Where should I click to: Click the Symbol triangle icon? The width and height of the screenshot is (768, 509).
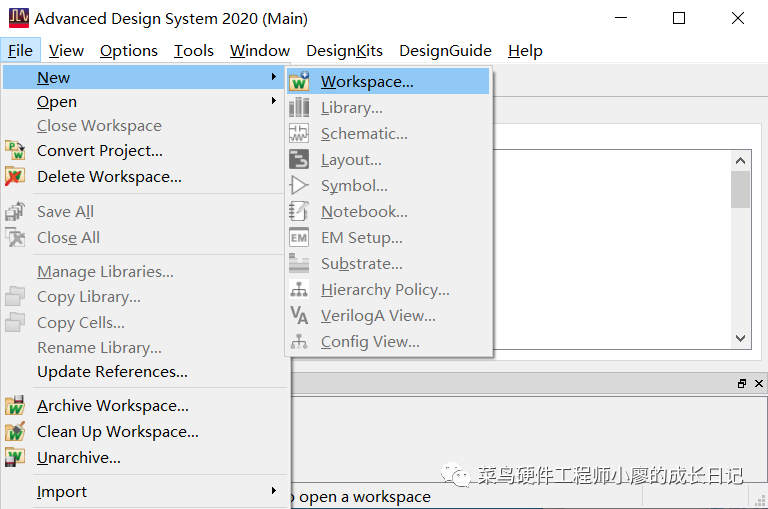[x=299, y=185]
